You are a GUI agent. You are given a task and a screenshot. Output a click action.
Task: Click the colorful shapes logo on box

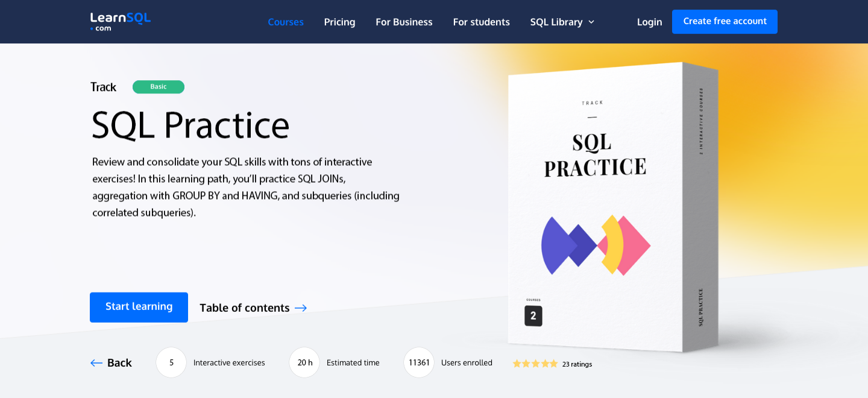tap(596, 245)
